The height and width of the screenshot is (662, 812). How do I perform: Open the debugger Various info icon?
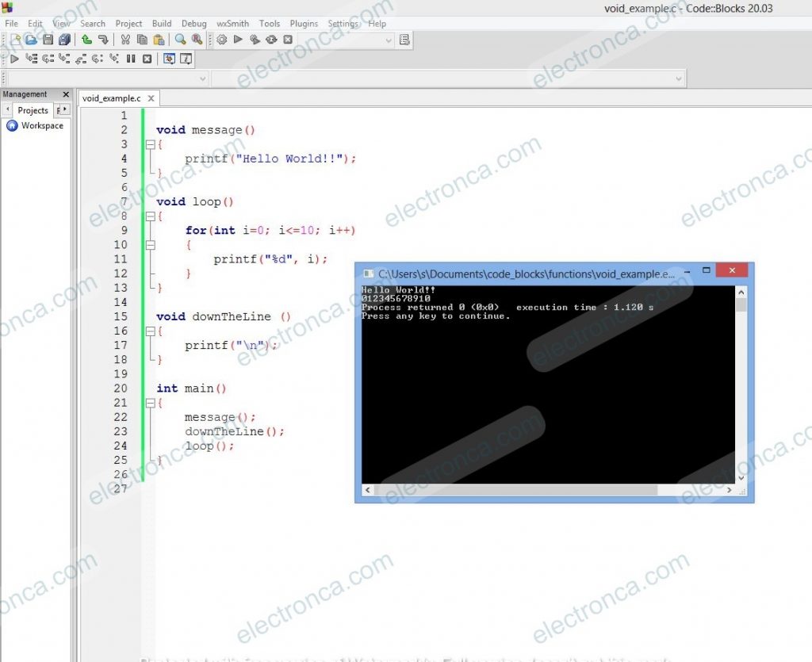[x=186, y=59]
